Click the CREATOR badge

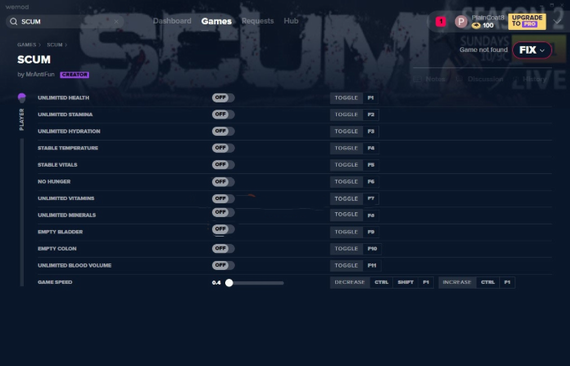75,75
